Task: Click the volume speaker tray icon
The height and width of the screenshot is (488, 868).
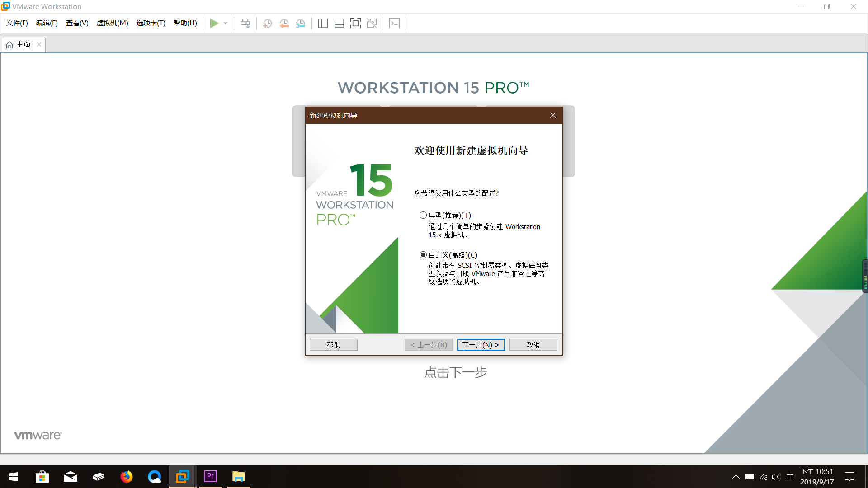Action: click(776, 477)
